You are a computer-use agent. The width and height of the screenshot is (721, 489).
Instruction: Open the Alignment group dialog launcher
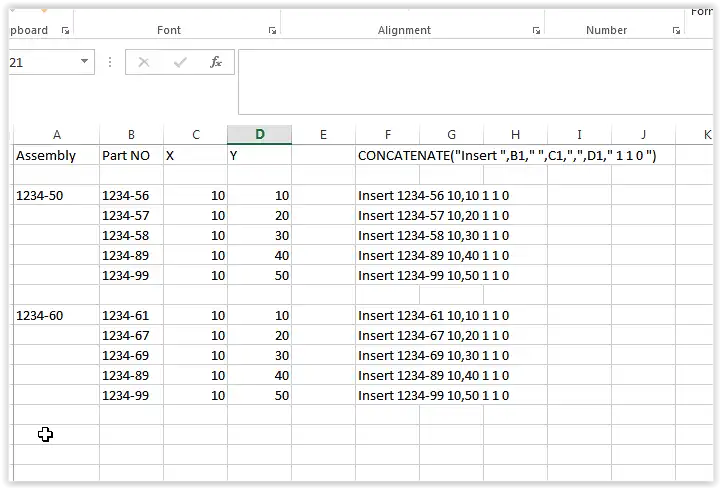pos(536,31)
